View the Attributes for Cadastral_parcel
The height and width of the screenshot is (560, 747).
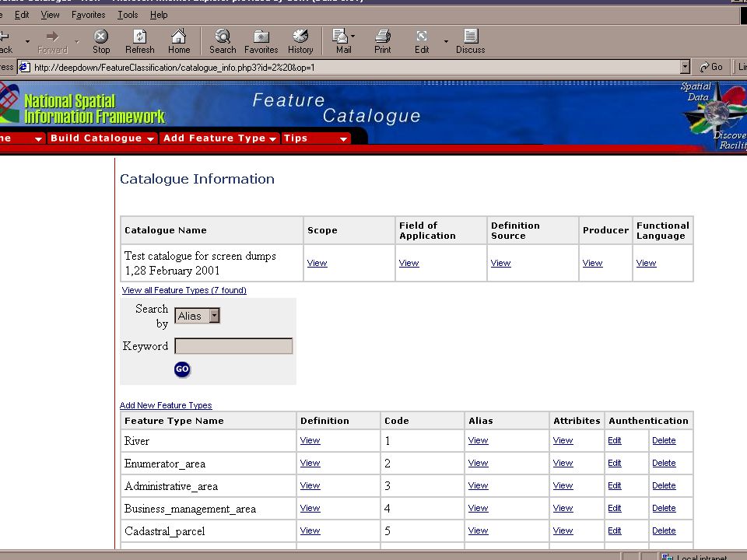(563, 530)
